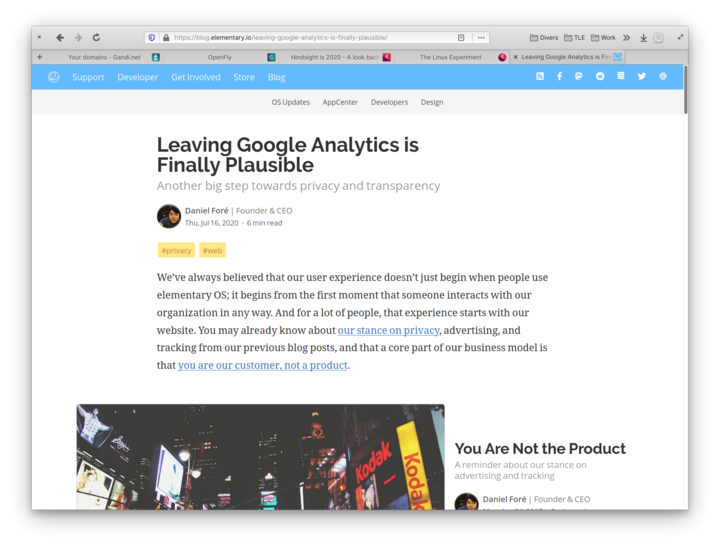Viewport: 720px width, 547px height.
Task: Switch to The Linux Experiment tab
Action: click(450, 57)
